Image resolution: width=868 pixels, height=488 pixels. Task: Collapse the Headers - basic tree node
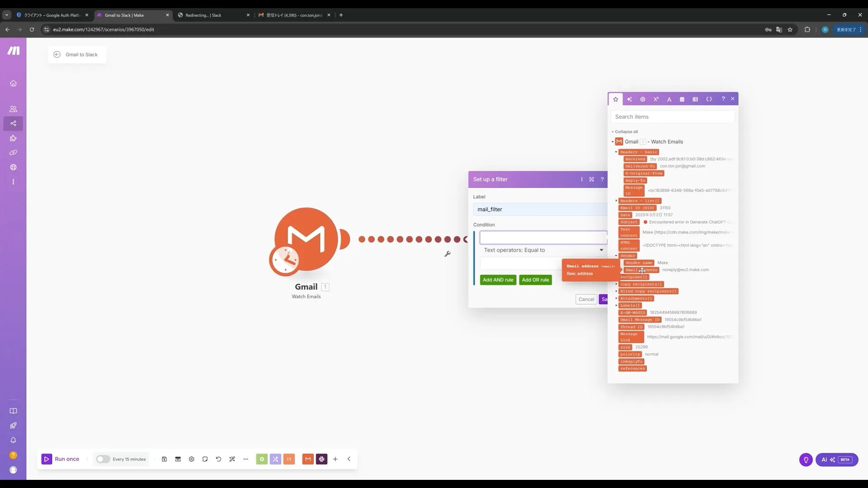click(x=616, y=152)
